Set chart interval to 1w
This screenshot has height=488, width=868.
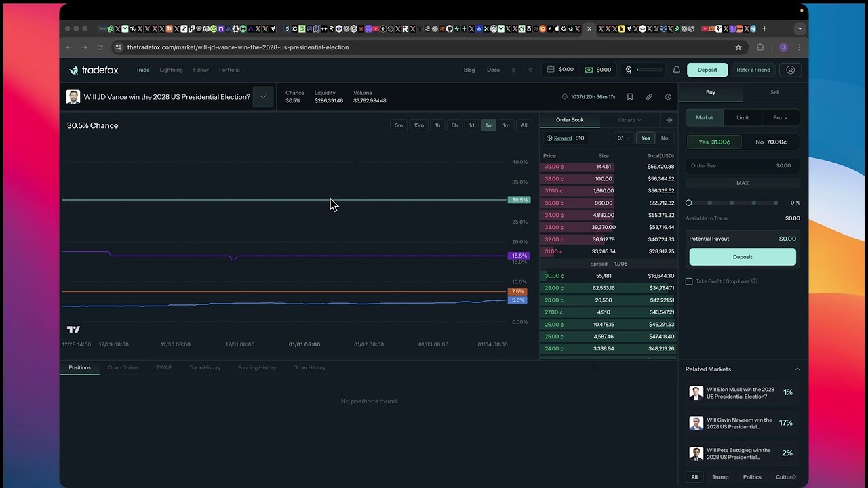488,125
